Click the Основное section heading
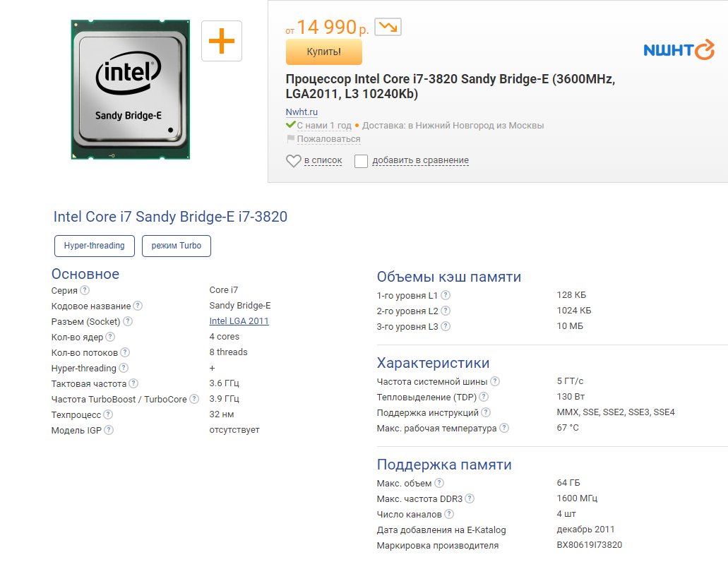Image resolution: width=728 pixels, height=562 pixels. pyautogui.click(x=85, y=274)
